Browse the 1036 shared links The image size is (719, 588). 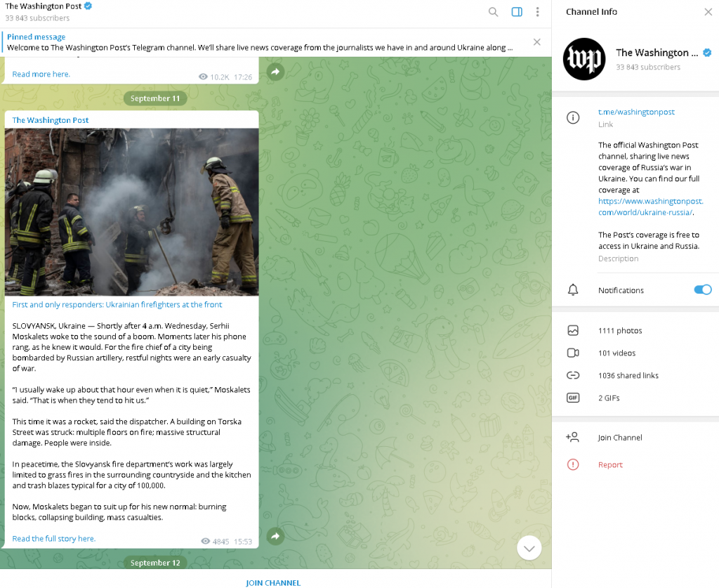(x=628, y=375)
